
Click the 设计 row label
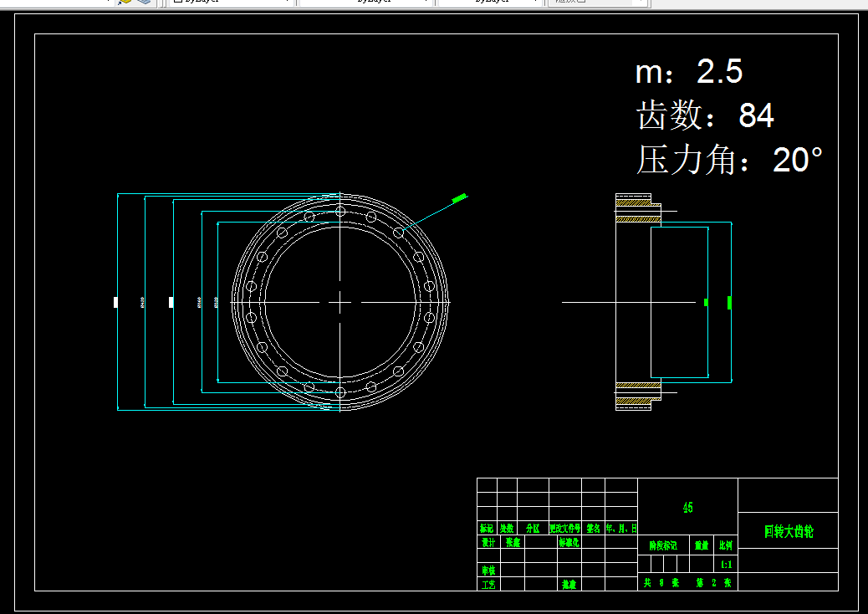(x=488, y=542)
